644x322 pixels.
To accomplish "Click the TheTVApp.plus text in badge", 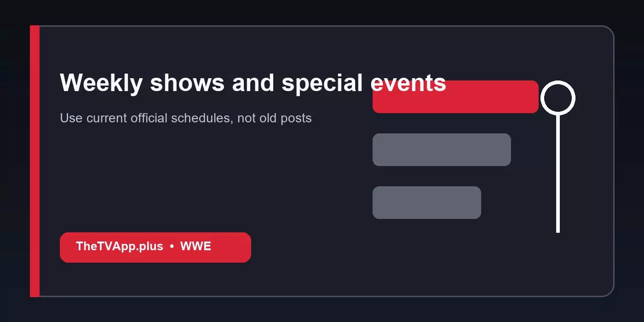I will (120, 247).
